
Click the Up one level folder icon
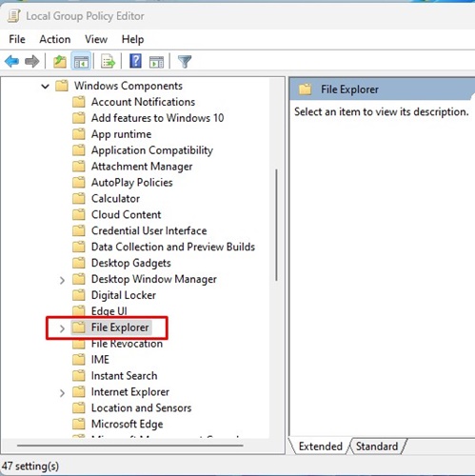coord(60,61)
